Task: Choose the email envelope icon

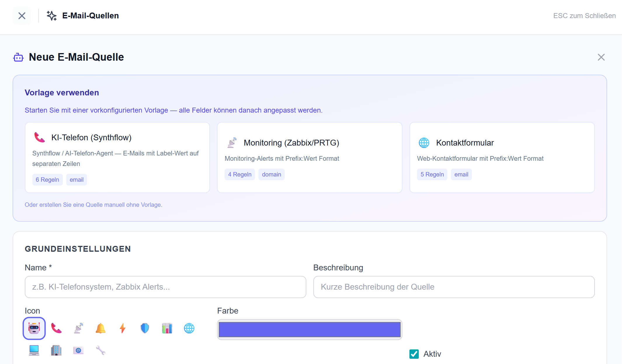Action: tap(78, 350)
